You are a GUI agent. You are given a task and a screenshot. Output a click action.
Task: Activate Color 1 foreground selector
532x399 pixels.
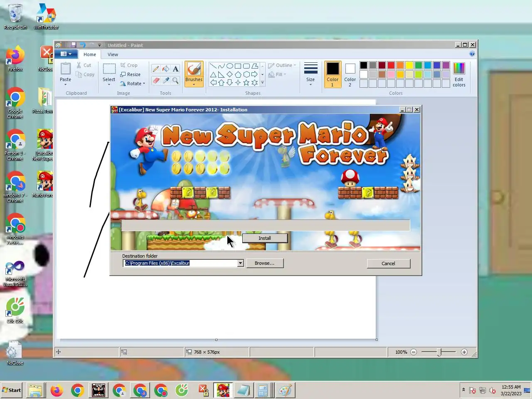click(x=332, y=74)
